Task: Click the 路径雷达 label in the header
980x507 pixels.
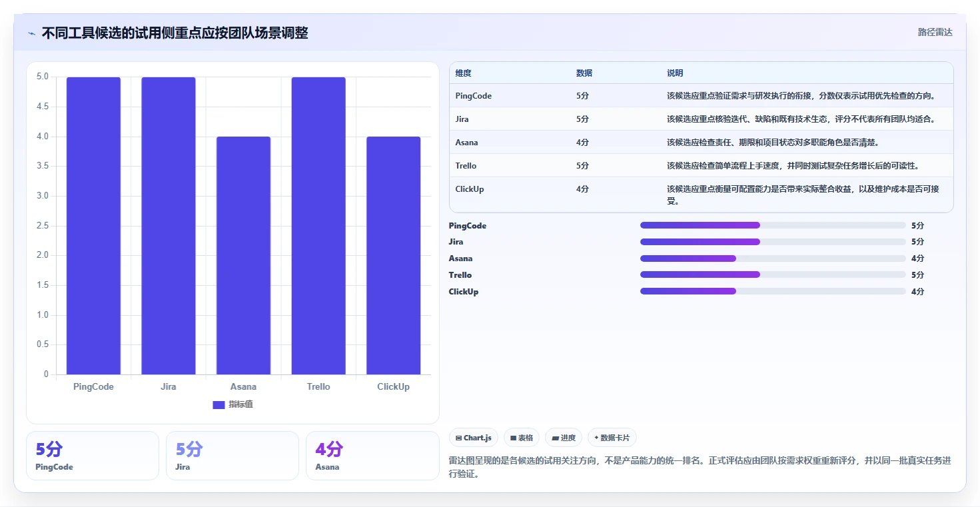Action: [935, 32]
